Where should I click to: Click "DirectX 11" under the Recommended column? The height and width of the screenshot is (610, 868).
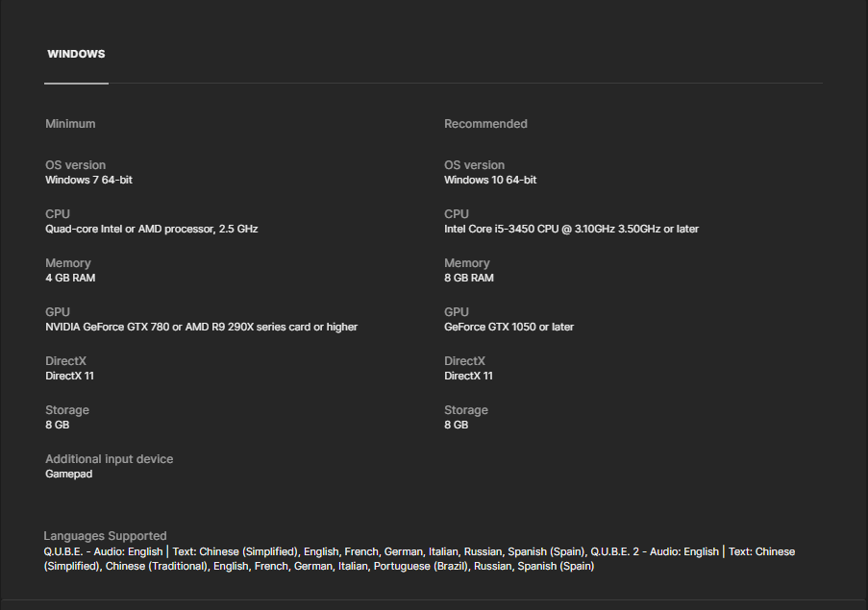(x=468, y=376)
